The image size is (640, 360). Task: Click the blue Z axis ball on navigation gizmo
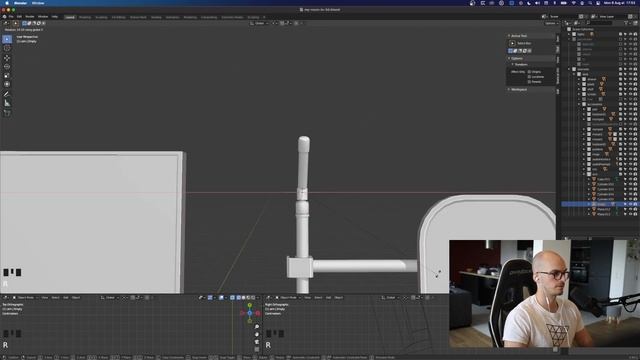pos(250,313)
